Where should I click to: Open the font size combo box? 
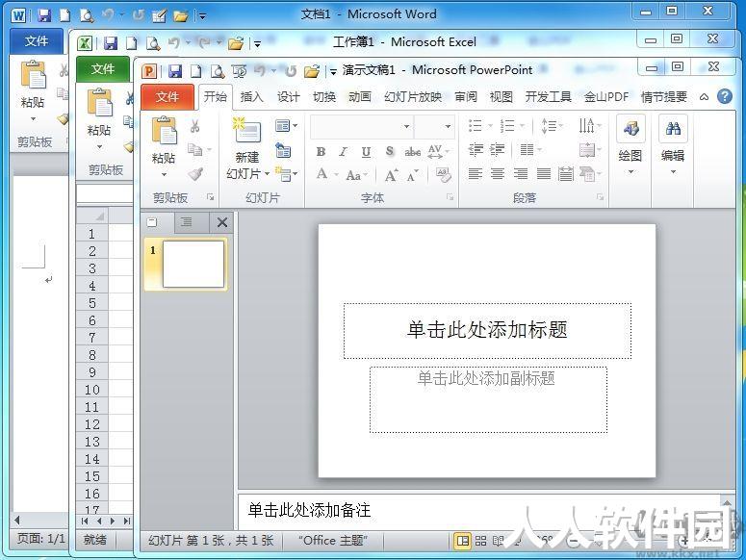click(433, 126)
